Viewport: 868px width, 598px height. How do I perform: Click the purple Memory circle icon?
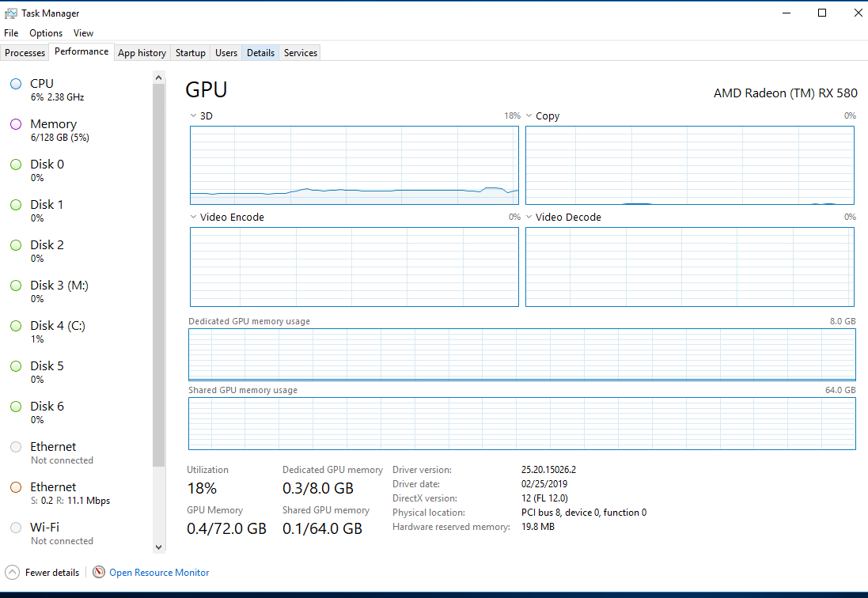[16, 124]
